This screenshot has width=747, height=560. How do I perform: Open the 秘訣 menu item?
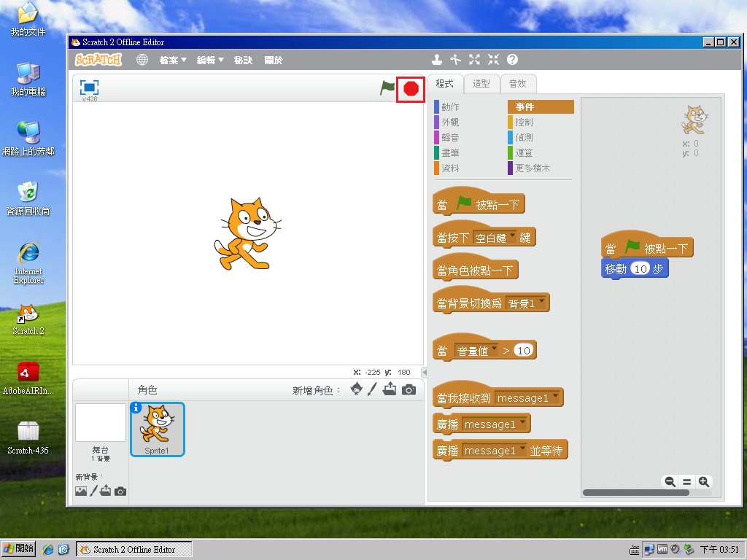[x=243, y=61]
